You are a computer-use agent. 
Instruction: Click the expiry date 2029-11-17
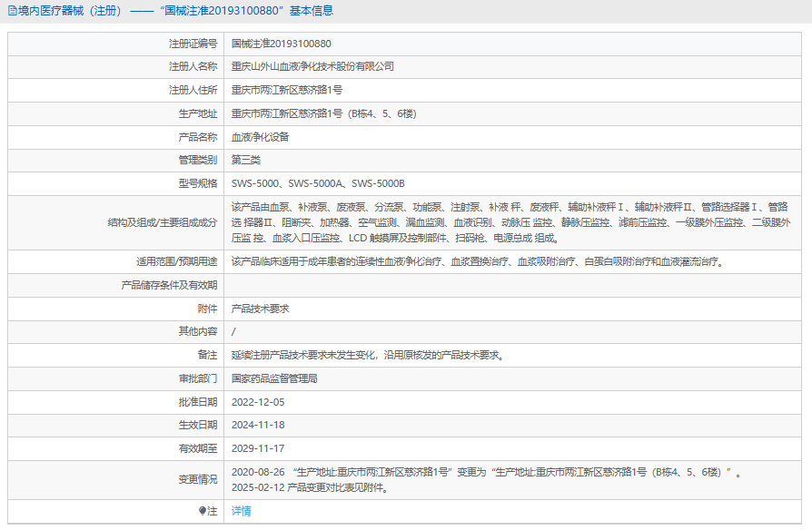pyautogui.click(x=258, y=448)
